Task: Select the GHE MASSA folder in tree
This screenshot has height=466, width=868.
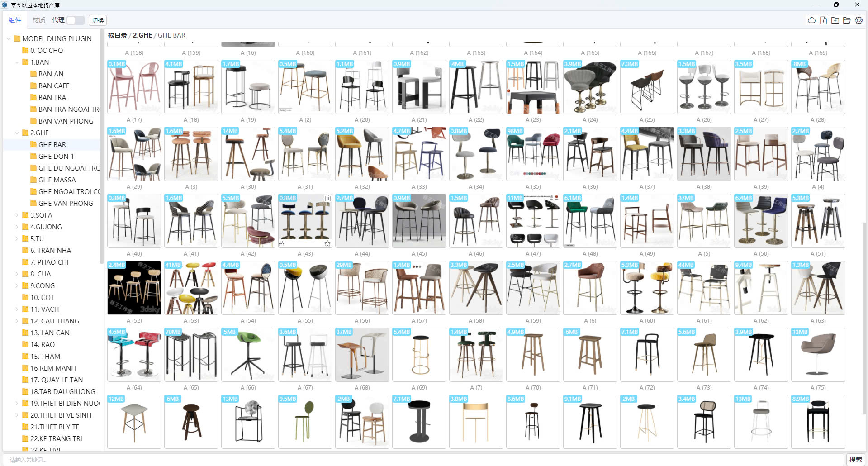Action: (x=57, y=180)
